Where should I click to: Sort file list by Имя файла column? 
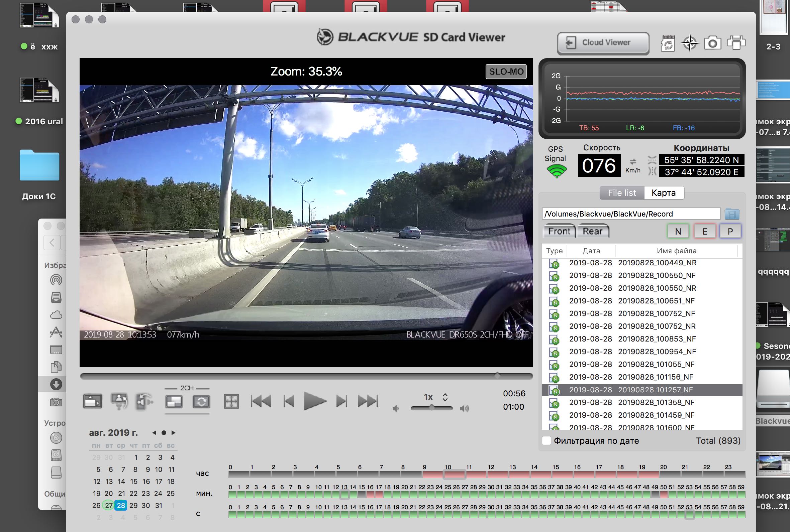(x=676, y=251)
